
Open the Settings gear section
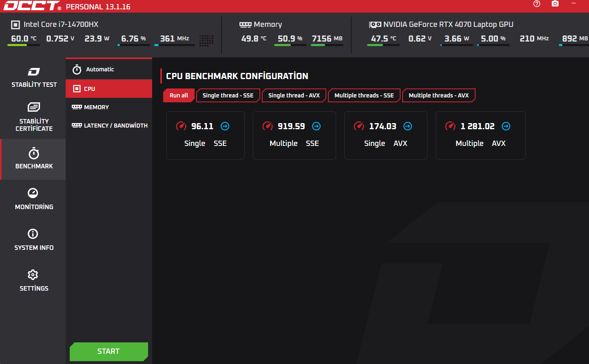pos(34,281)
